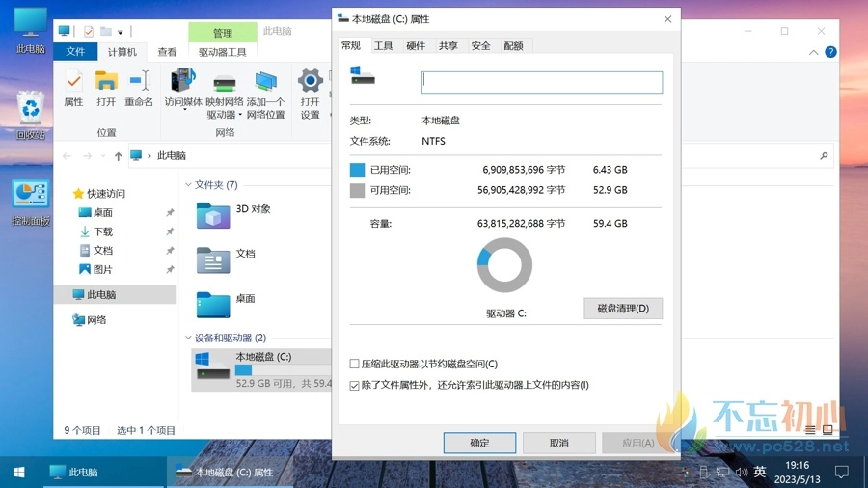Switch to the Security (安全) tab
This screenshot has width=868, height=488.
(x=481, y=46)
